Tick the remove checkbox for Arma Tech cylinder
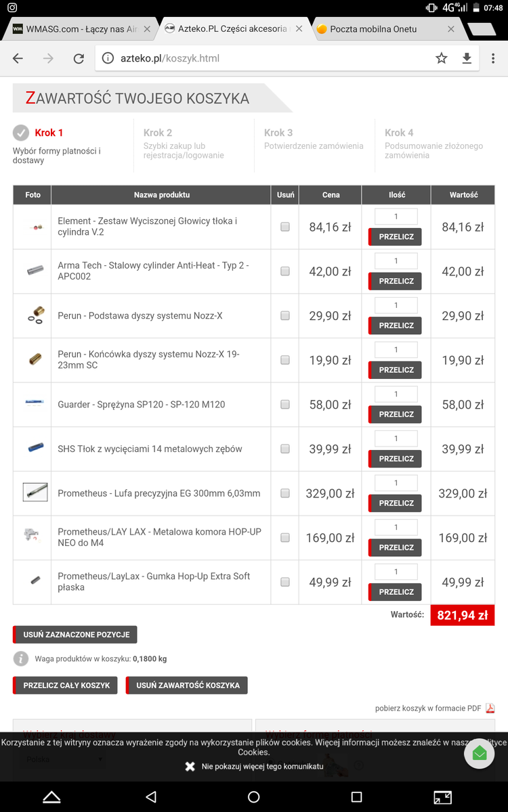 click(x=285, y=271)
